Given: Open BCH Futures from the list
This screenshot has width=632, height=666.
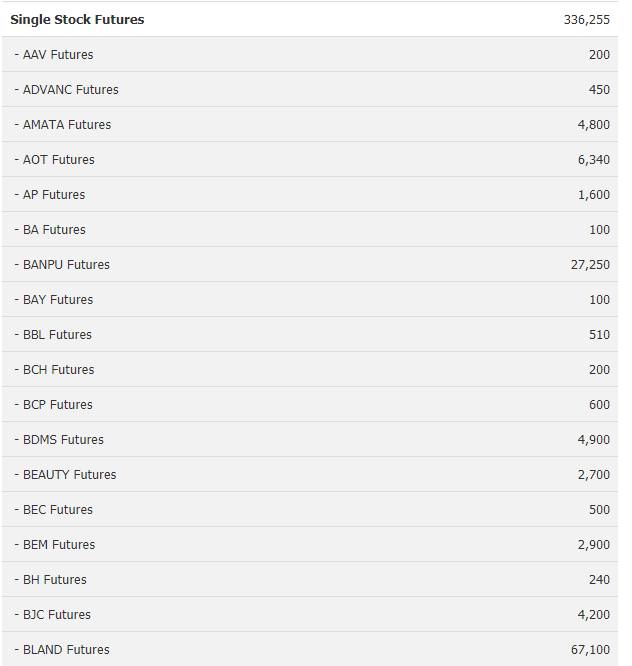Looking at the screenshot, I should (x=58, y=370).
